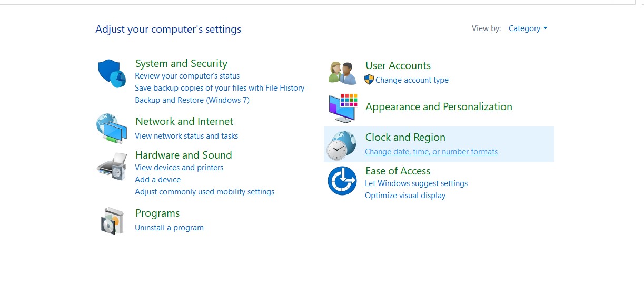
Task: Click Change account type link
Action: tap(412, 80)
